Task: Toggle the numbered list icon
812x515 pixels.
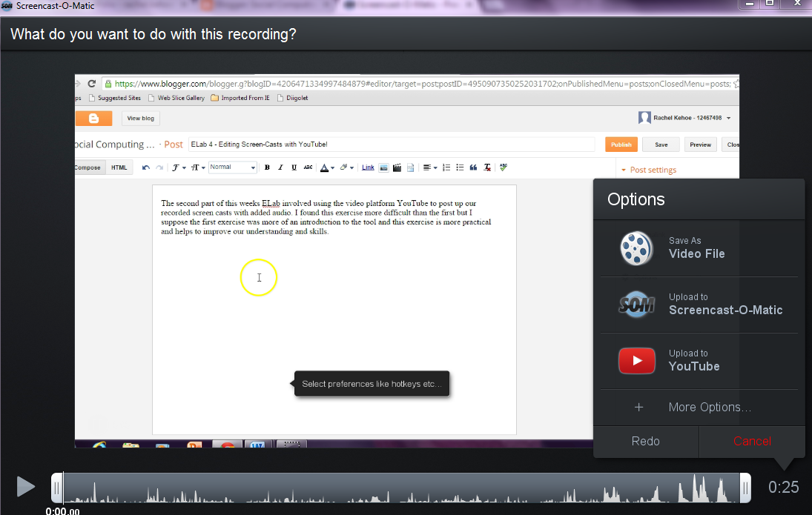Action: pyautogui.click(x=446, y=167)
